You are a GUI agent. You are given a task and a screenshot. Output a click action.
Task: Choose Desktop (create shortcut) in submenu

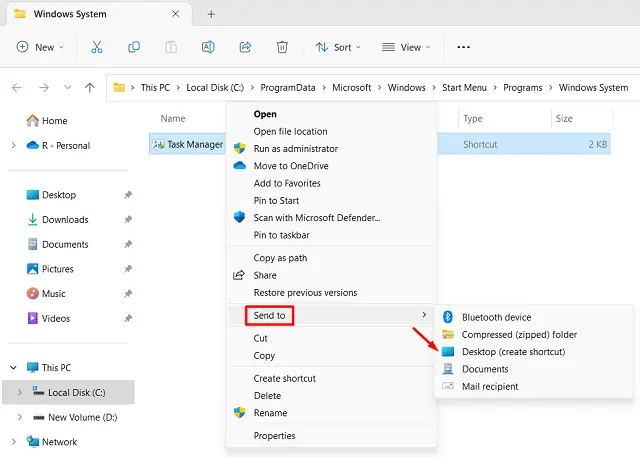pos(513,352)
